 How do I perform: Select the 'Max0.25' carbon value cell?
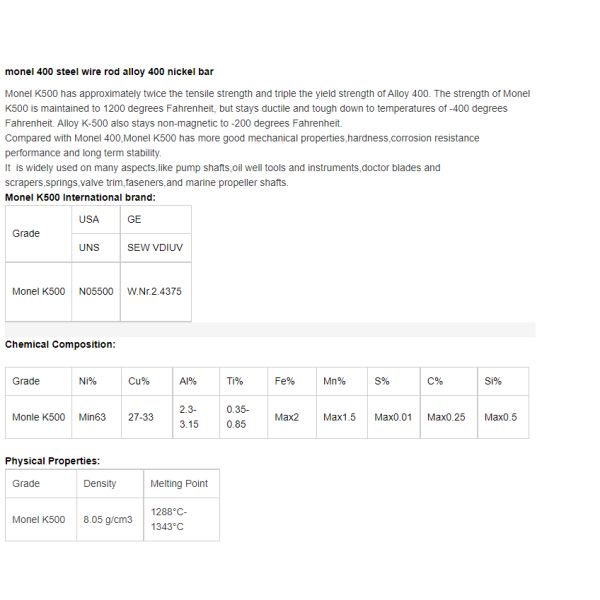(x=446, y=417)
